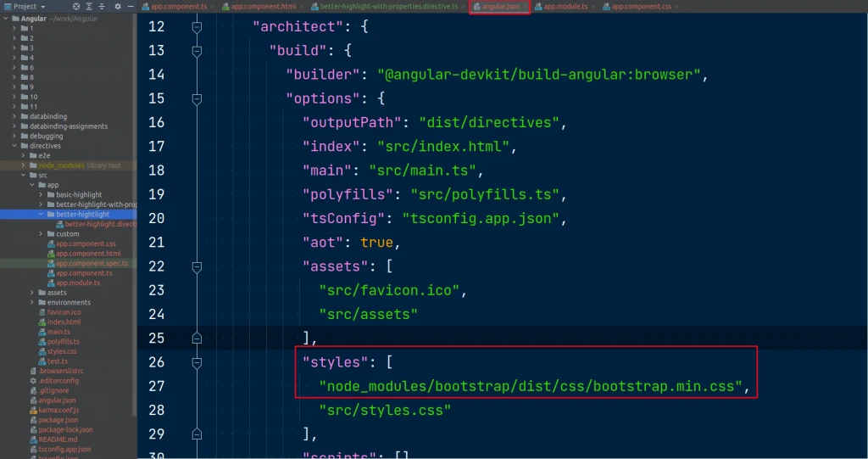Collapse the directives folder

pos(14,146)
